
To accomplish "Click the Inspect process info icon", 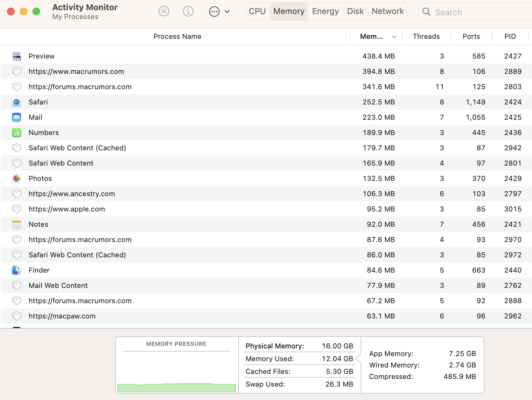I will pyautogui.click(x=188, y=11).
